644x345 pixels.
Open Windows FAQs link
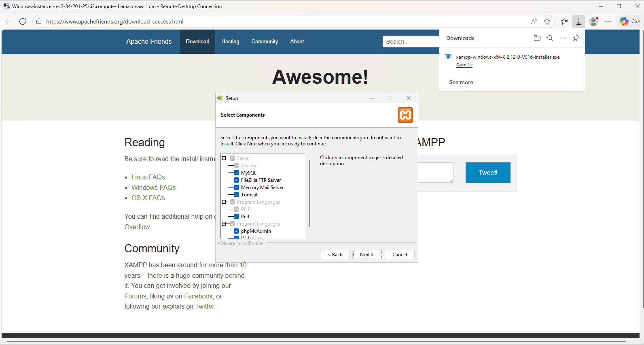pyautogui.click(x=153, y=187)
